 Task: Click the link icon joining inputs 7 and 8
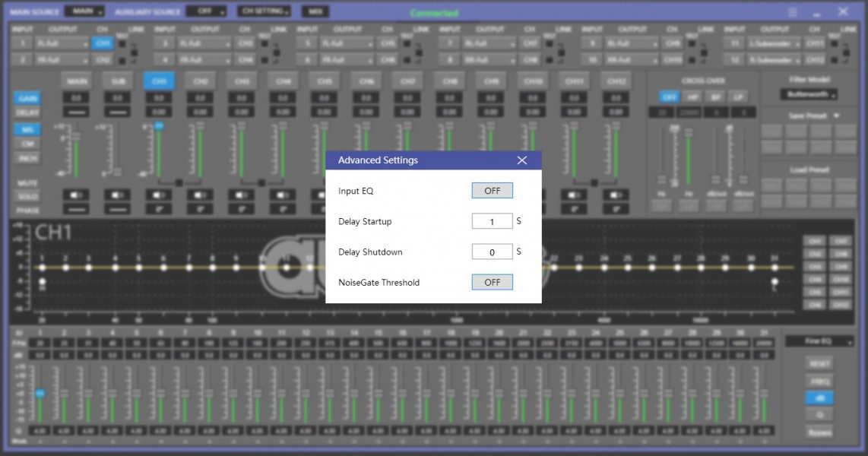pyautogui.click(x=562, y=52)
